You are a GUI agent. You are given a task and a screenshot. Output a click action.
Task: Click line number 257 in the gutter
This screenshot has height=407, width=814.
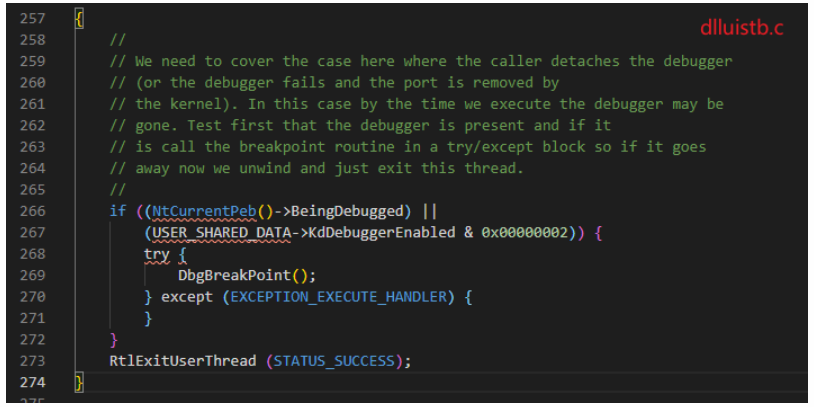(x=32, y=19)
